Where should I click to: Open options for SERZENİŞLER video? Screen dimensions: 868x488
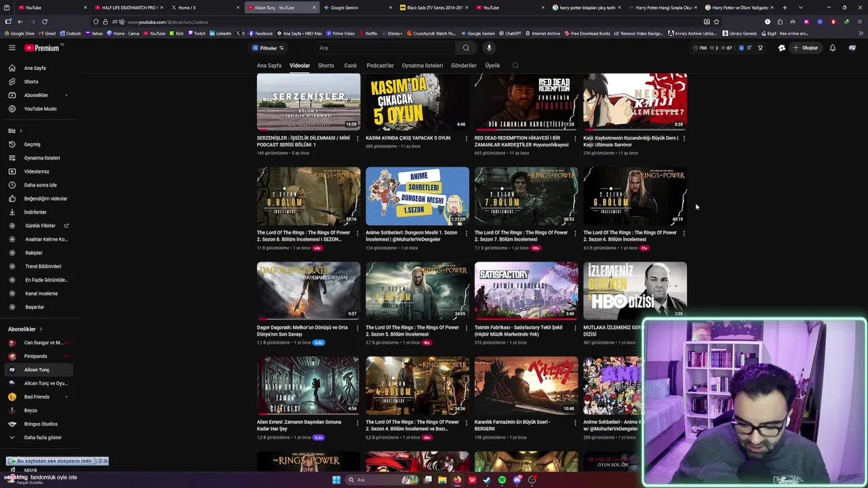coord(357,138)
